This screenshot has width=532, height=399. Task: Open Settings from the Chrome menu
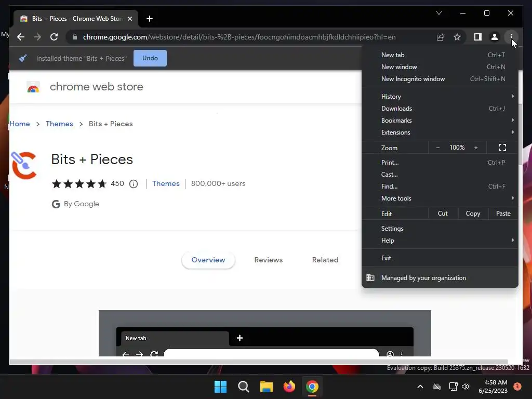click(440, 229)
